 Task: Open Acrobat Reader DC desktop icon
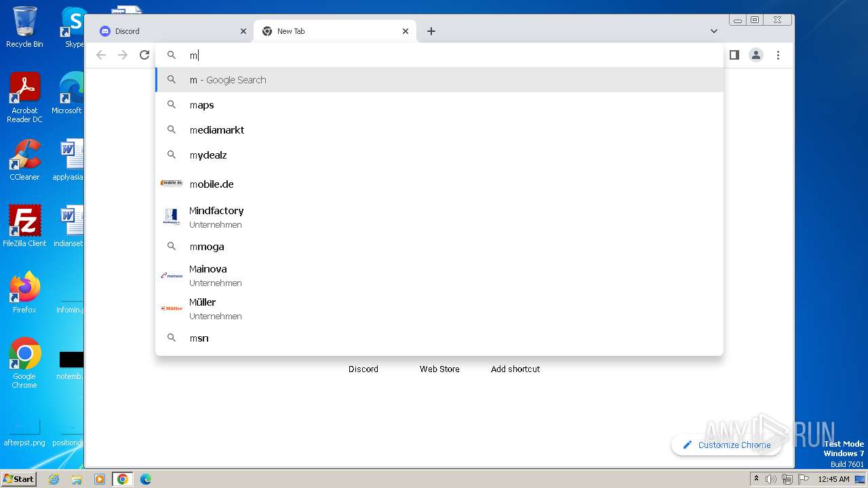(x=24, y=98)
